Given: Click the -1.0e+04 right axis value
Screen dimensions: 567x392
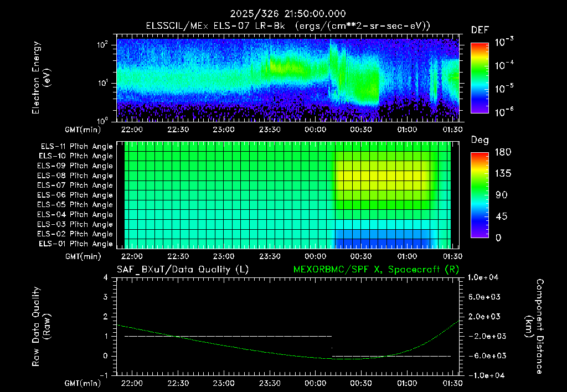Looking at the screenshot, I should (x=485, y=375).
